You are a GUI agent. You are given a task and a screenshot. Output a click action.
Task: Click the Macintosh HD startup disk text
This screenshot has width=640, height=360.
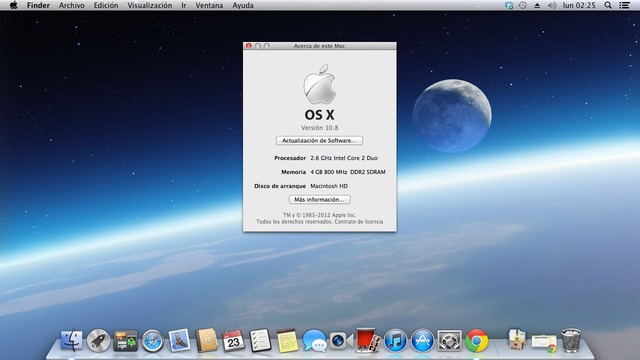[x=329, y=186]
